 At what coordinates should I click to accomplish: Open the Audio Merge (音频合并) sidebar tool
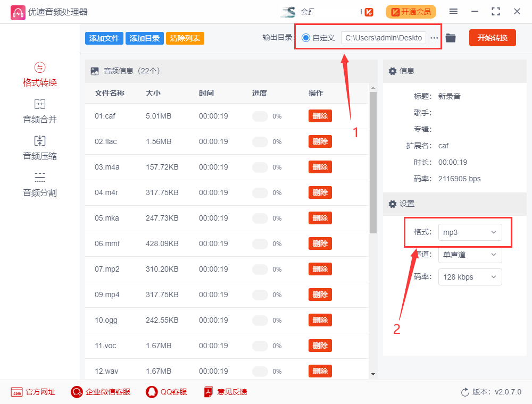(x=40, y=112)
